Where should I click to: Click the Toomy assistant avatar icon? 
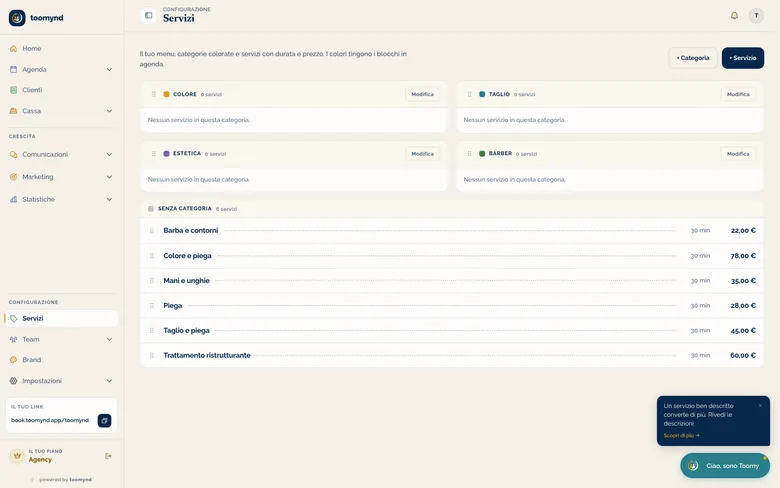coord(693,466)
